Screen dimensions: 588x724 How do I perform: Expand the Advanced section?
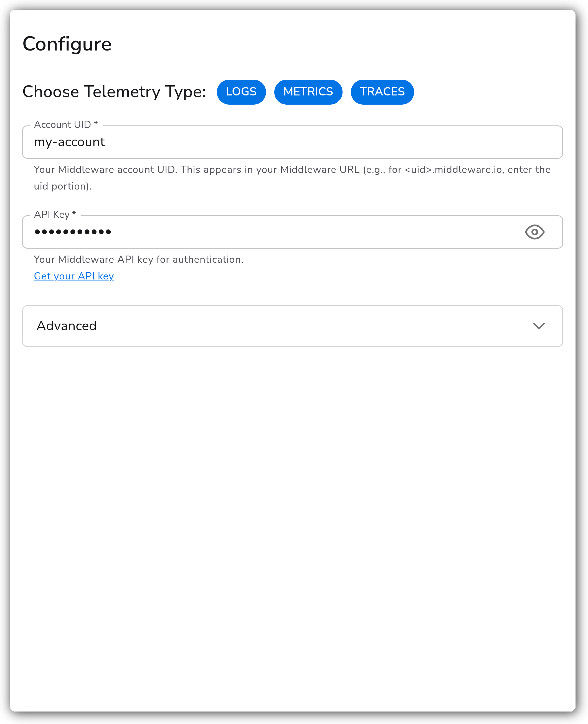(292, 326)
